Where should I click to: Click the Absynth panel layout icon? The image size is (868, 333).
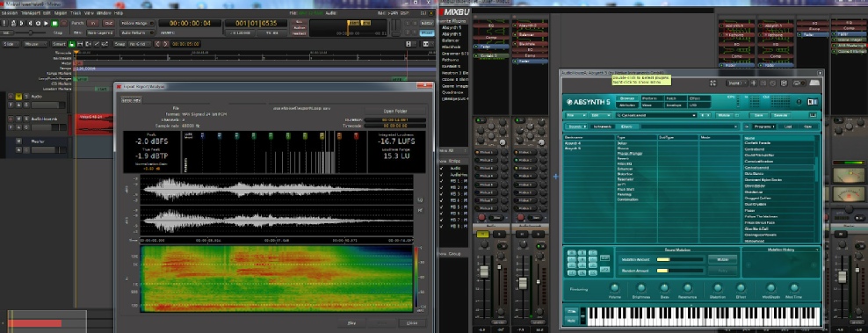pos(813,102)
